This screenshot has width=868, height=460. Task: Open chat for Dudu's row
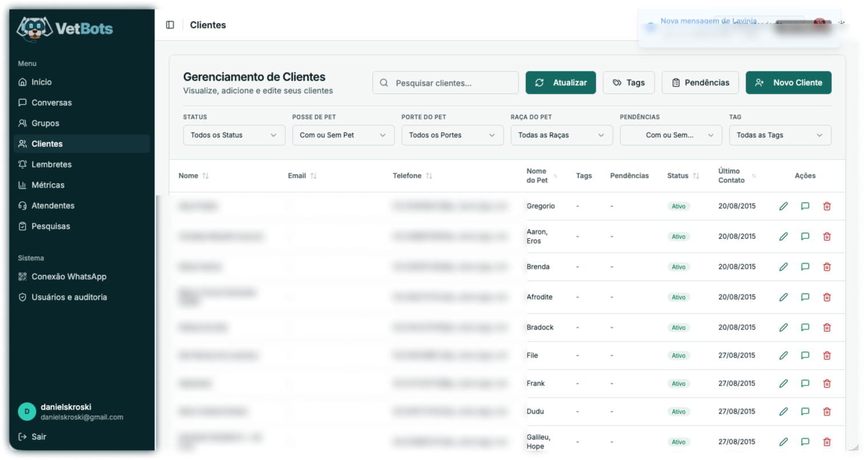click(x=805, y=411)
